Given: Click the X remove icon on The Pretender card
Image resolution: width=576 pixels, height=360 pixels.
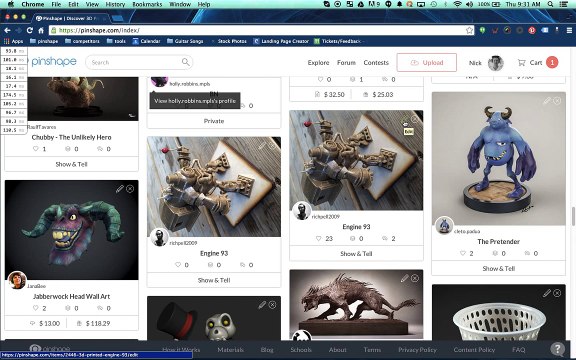Looking at the screenshot, I should click(x=557, y=101).
